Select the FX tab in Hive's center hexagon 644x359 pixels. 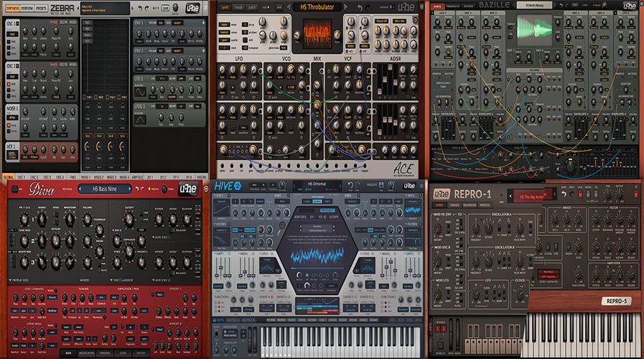(x=322, y=216)
